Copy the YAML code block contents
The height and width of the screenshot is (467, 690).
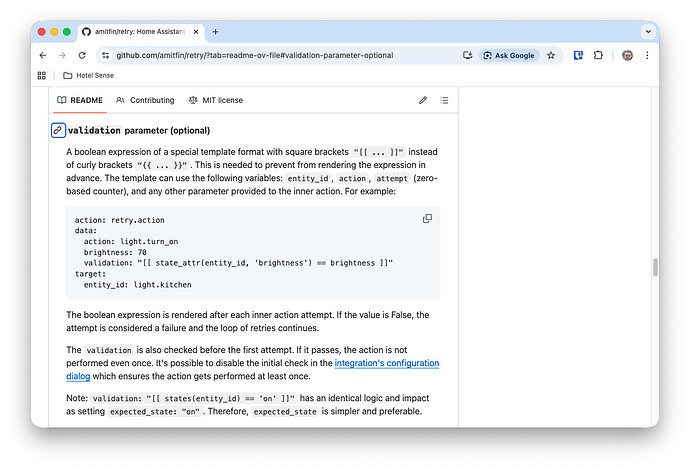427,218
